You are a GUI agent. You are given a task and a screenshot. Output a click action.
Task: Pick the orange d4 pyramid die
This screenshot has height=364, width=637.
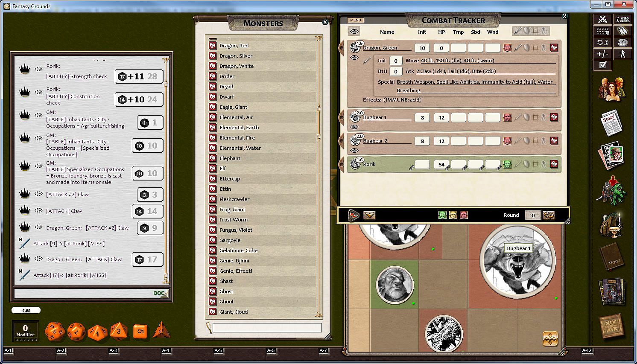(161, 330)
